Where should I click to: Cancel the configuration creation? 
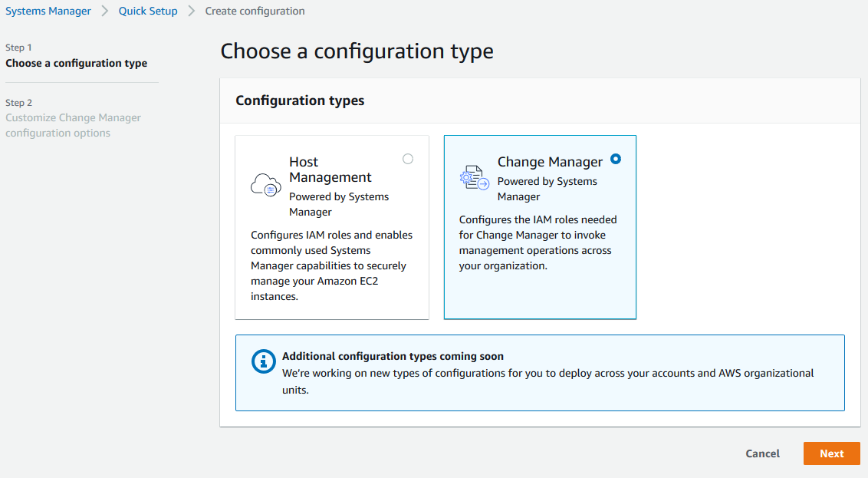click(x=762, y=453)
